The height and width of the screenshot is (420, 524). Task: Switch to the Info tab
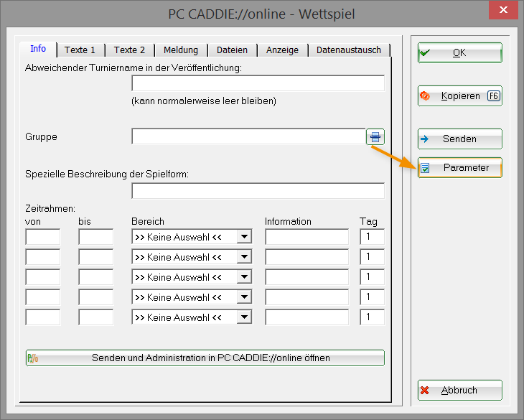pos(38,49)
